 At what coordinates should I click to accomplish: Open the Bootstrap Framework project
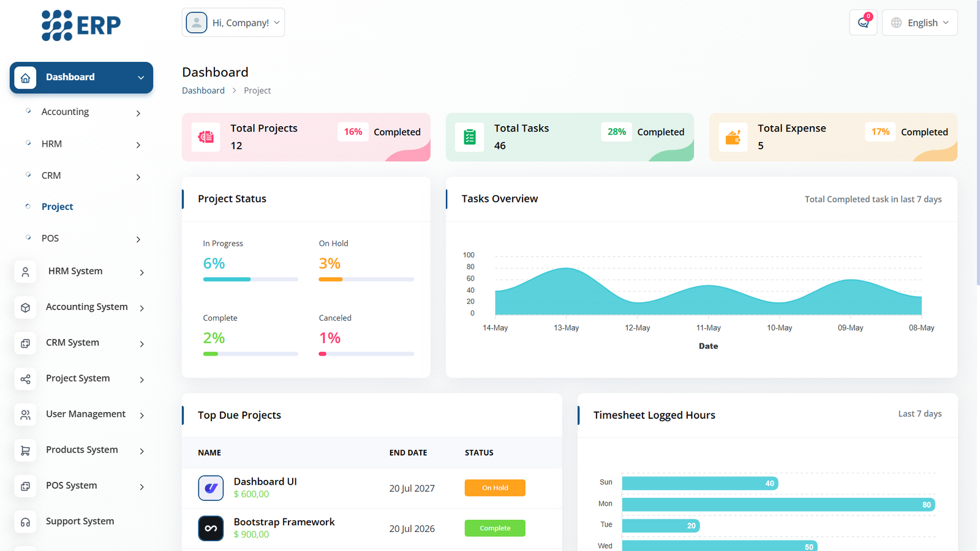coord(284,522)
